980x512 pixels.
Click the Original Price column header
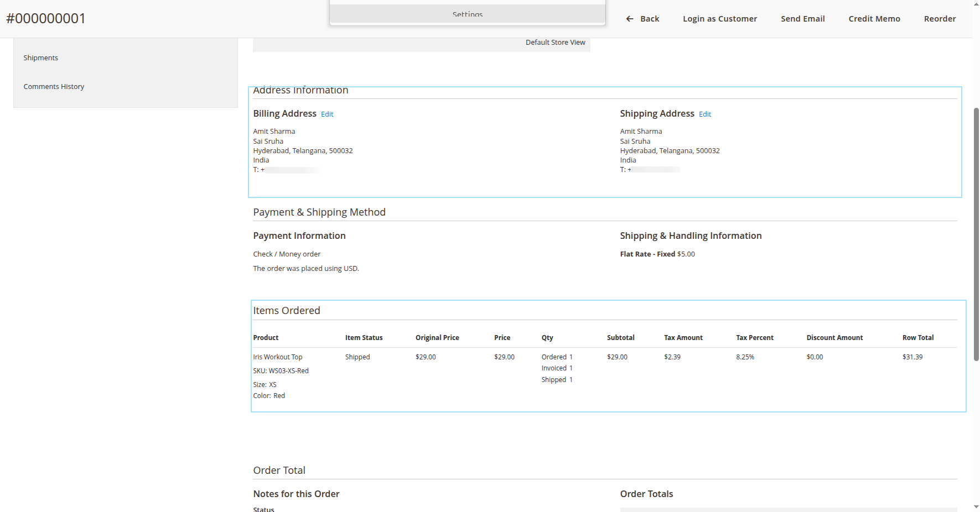click(x=437, y=338)
